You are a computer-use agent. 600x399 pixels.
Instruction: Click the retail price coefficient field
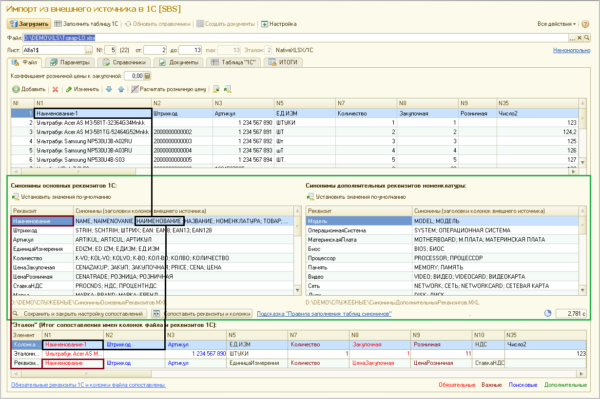134,76
